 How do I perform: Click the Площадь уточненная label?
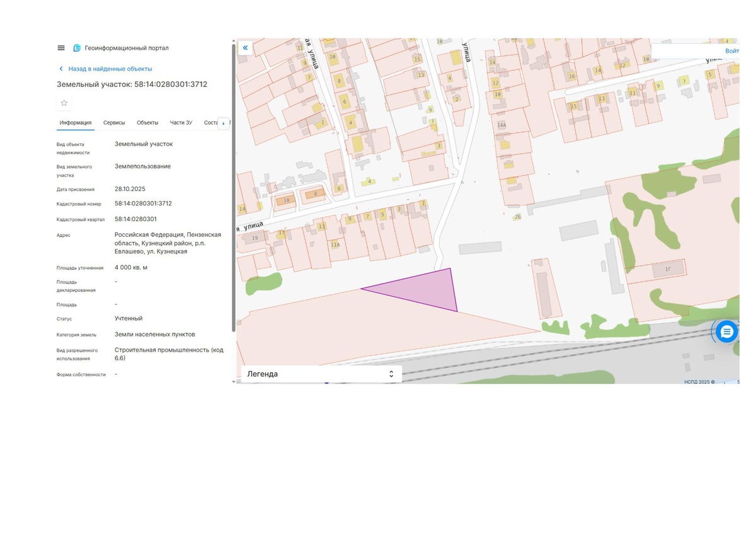point(80,268)
